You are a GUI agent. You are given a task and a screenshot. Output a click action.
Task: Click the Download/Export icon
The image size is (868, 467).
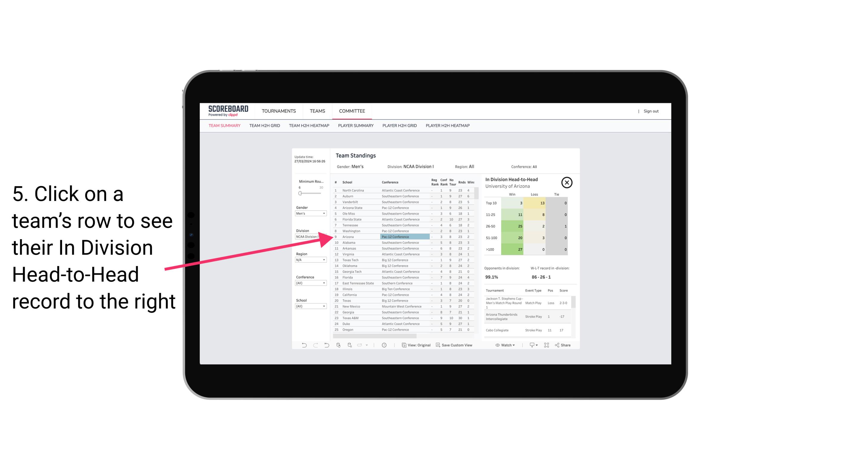tap(531, 345)
